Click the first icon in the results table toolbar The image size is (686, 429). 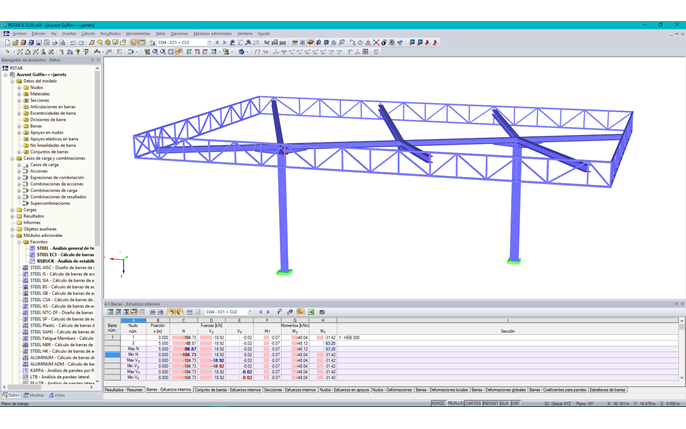pyautogui.click(x=110, y=312)
